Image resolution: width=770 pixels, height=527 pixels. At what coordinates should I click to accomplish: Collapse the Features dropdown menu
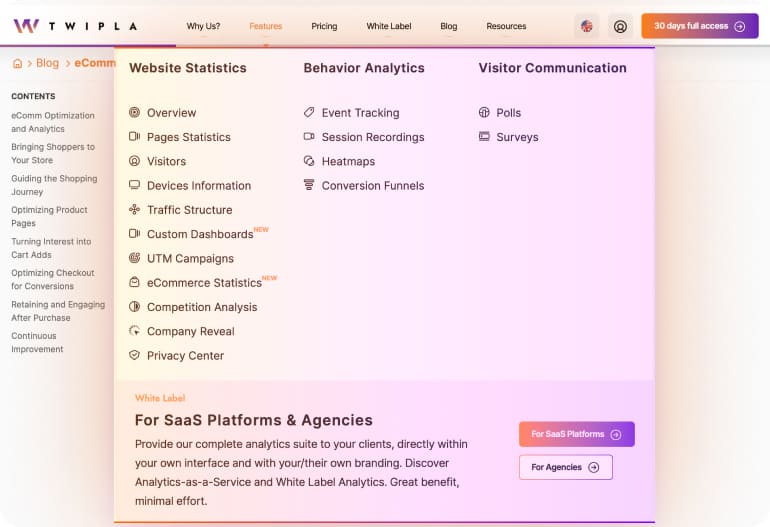point(266,26)
